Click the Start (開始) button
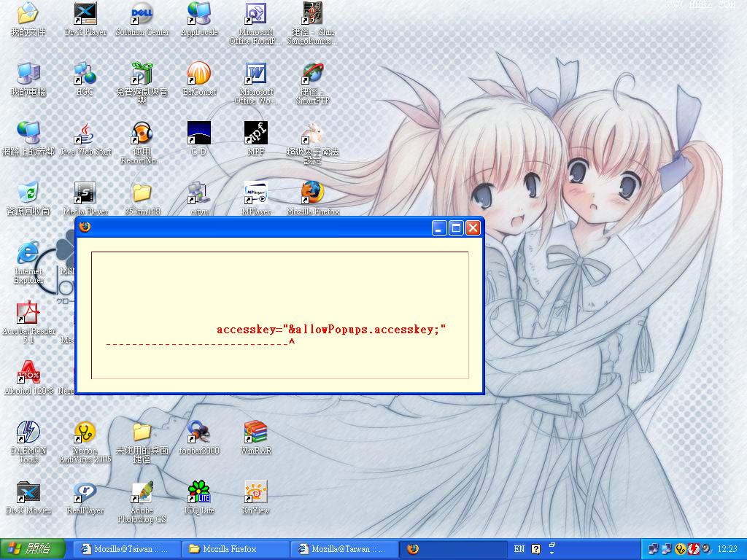Viewport: 747px width, 560px height. (x=32, y=549)
